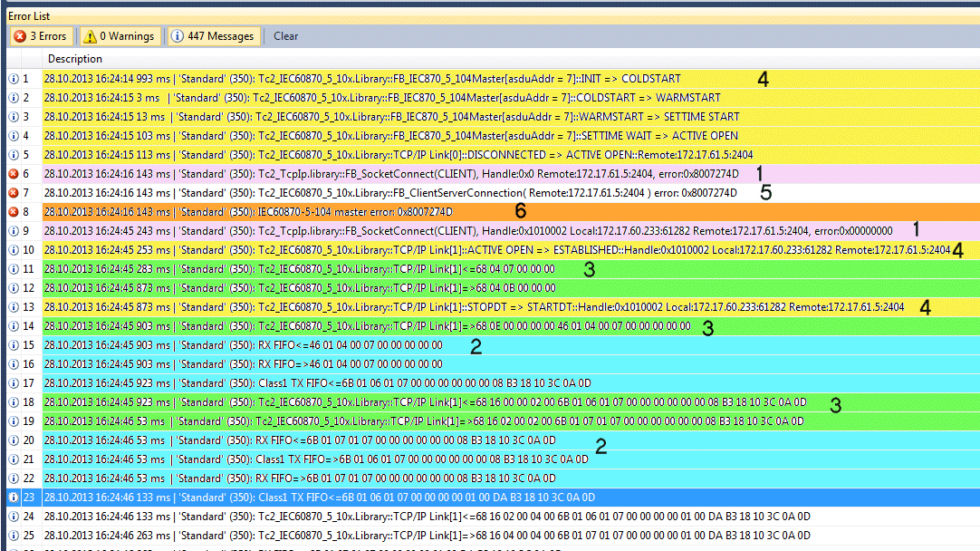Clear the error list
The height and width of the screenshot is (551, 980).
pos(285,36)
